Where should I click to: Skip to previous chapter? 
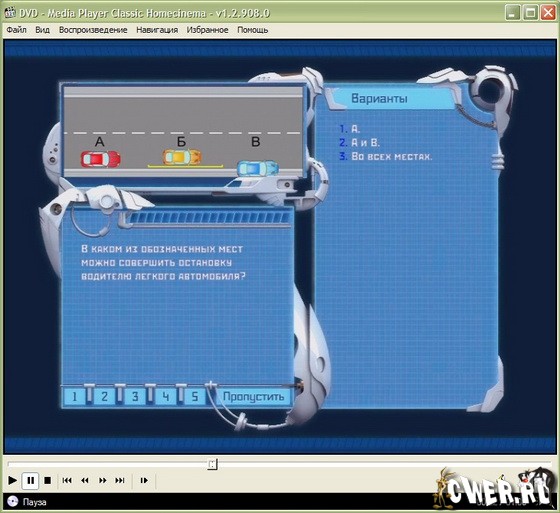click(x=67, y=480)
